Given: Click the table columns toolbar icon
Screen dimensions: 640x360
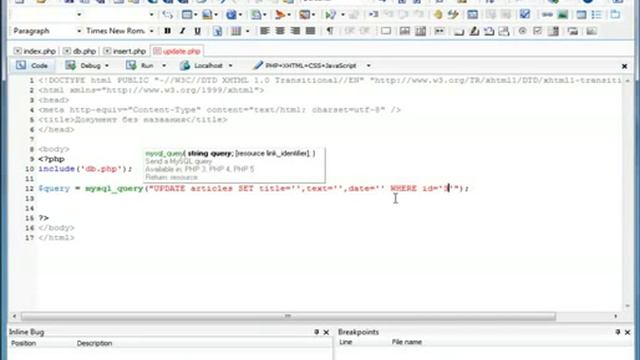Looking at the screenshot, I should (236, 31).
